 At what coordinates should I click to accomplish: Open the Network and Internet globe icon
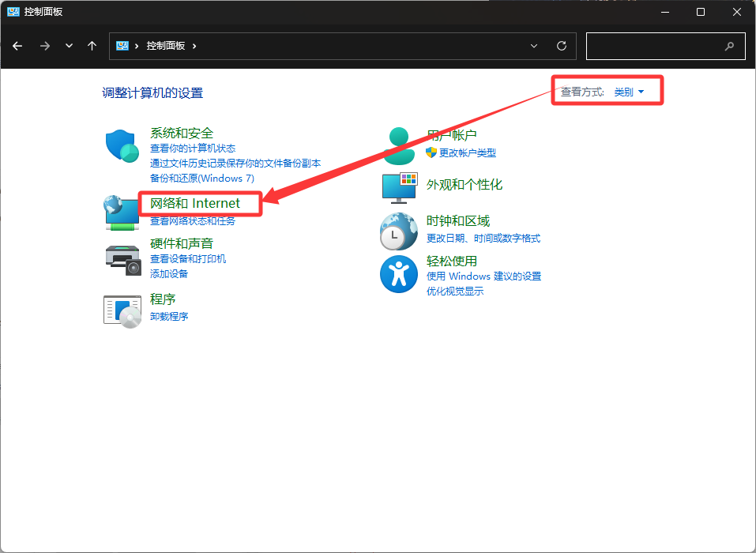pos(122,213)
